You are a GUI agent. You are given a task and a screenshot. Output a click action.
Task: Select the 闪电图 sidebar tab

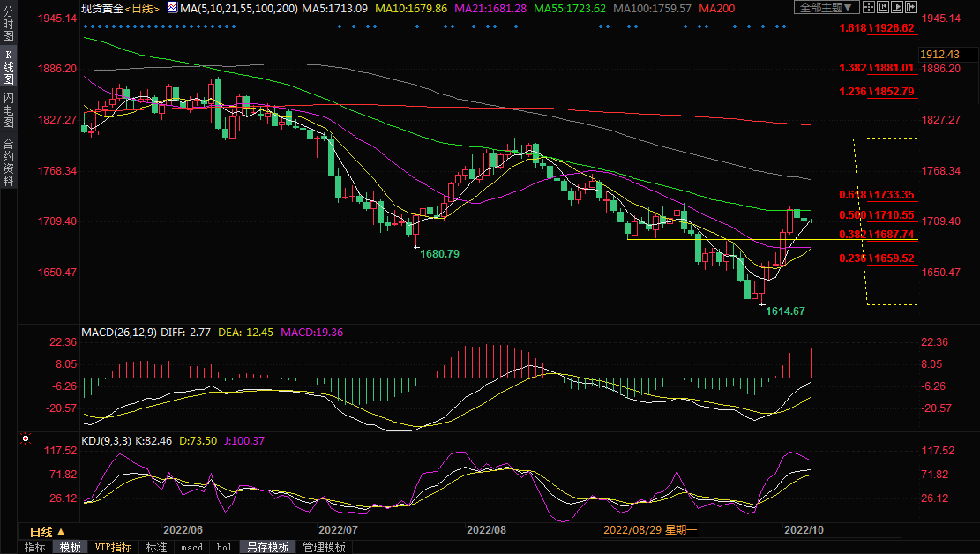(8, 109)
